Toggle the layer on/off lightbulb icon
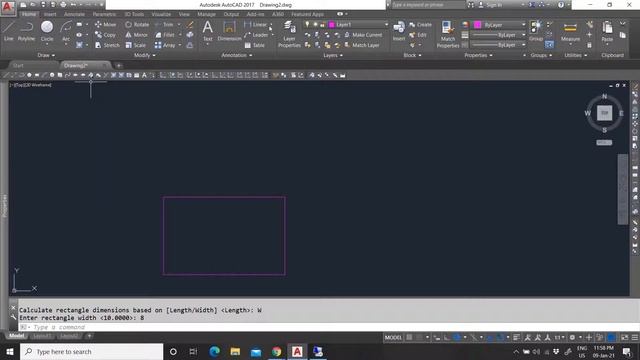Viewport: 640px width, 360px height. [307, 24]
